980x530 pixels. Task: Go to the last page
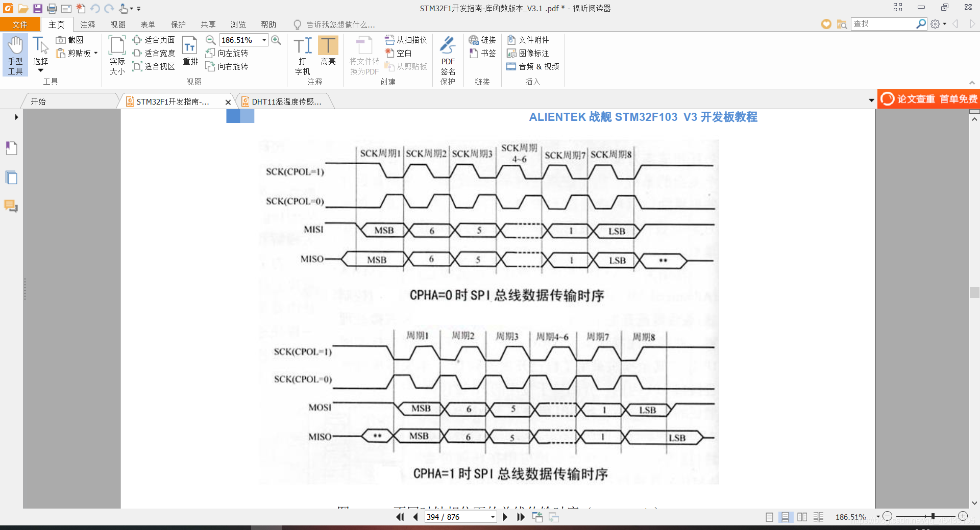(521, 517)
